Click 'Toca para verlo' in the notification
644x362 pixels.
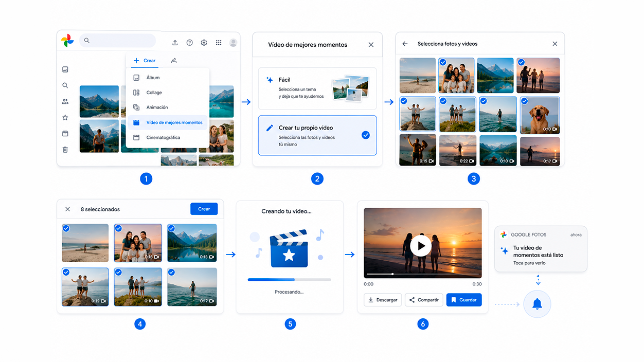529,263
